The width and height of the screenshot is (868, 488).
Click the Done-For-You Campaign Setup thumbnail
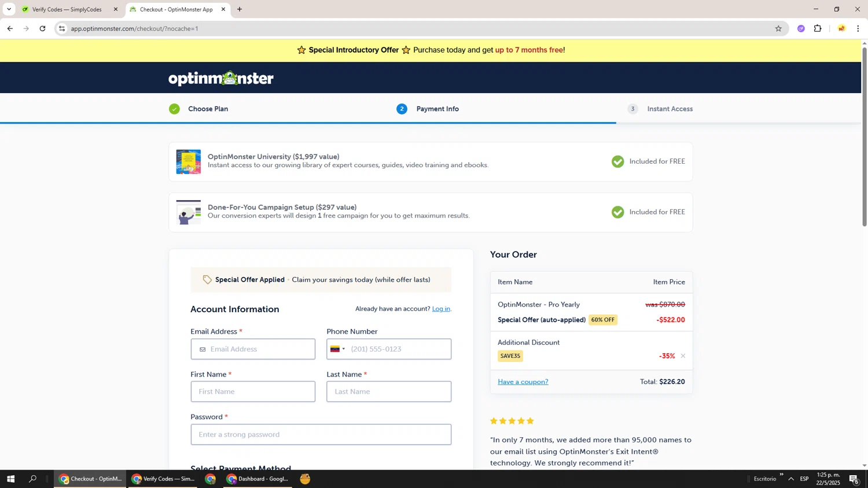(x=189, y=212)
